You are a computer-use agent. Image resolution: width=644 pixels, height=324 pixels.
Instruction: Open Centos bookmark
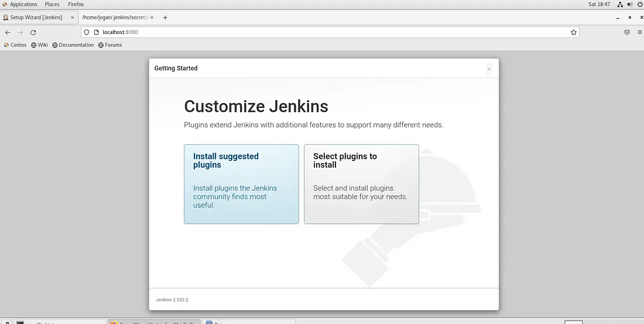(15, 45)
